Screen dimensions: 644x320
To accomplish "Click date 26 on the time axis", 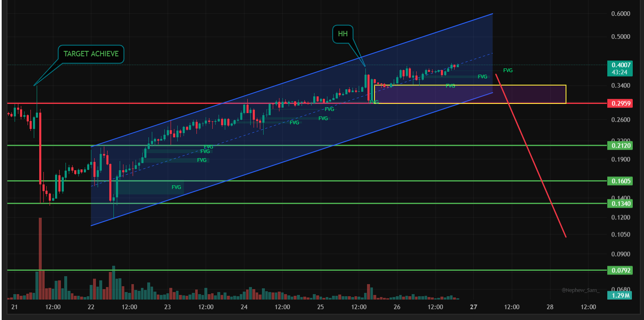I will pos(397,307).
